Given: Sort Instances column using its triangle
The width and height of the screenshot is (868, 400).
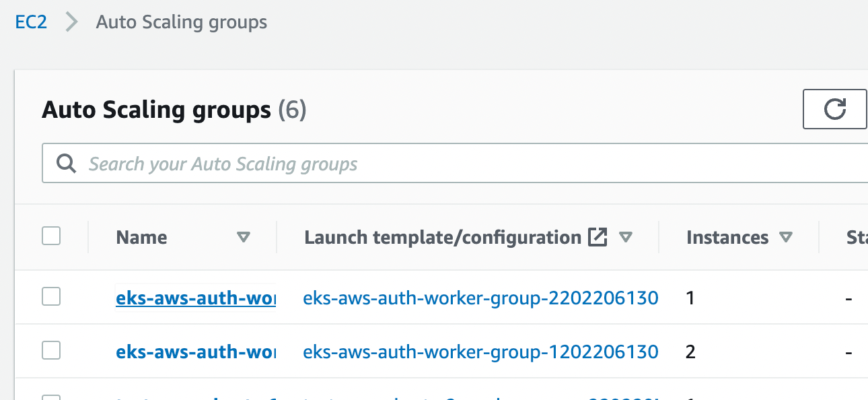Looking at the screenshot, I should click(785, 238).
